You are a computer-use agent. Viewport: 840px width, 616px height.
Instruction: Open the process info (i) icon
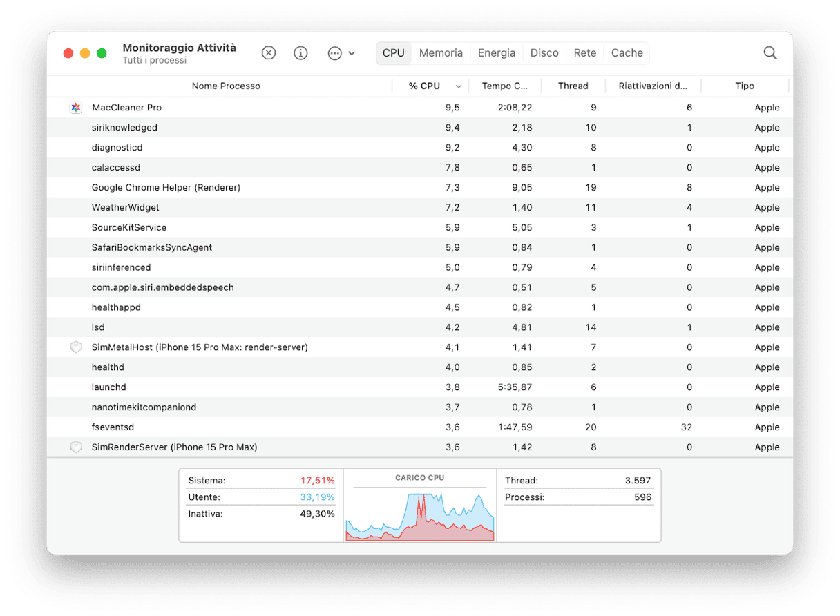coord(300,53)
